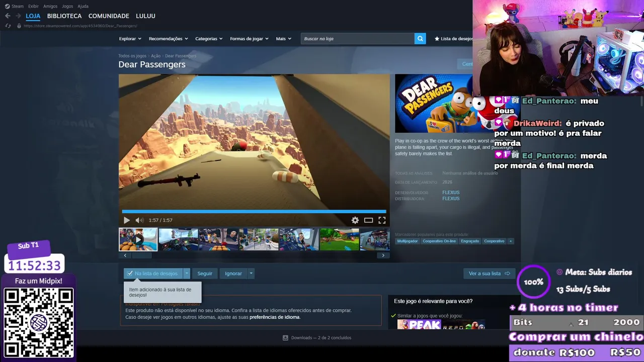
Task: Expand the Explorar dropdown
Action: coord(130,39)
